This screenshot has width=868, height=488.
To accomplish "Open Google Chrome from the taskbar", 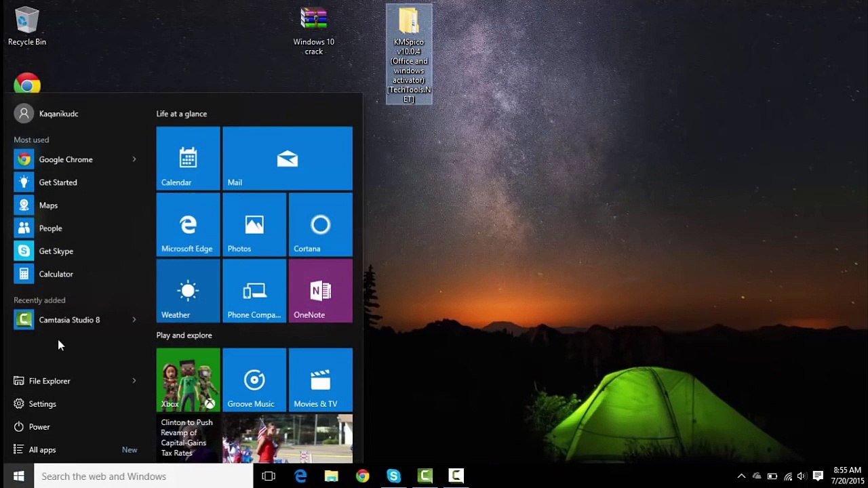I will pos(363,476).
